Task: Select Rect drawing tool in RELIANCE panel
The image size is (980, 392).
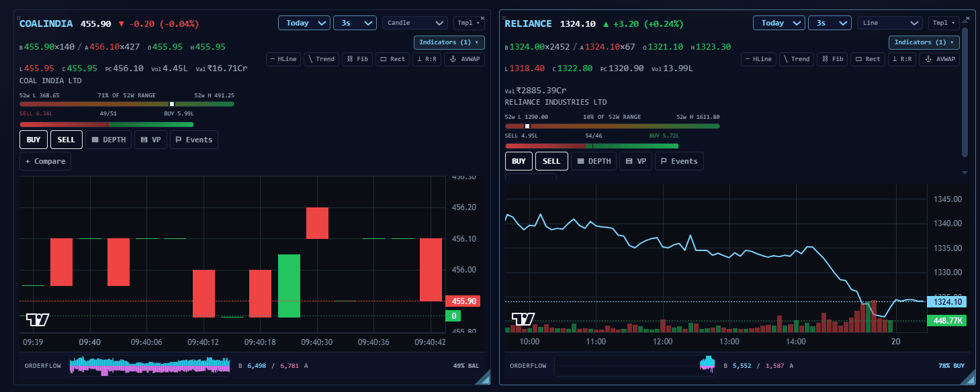Action: [867, 59]
